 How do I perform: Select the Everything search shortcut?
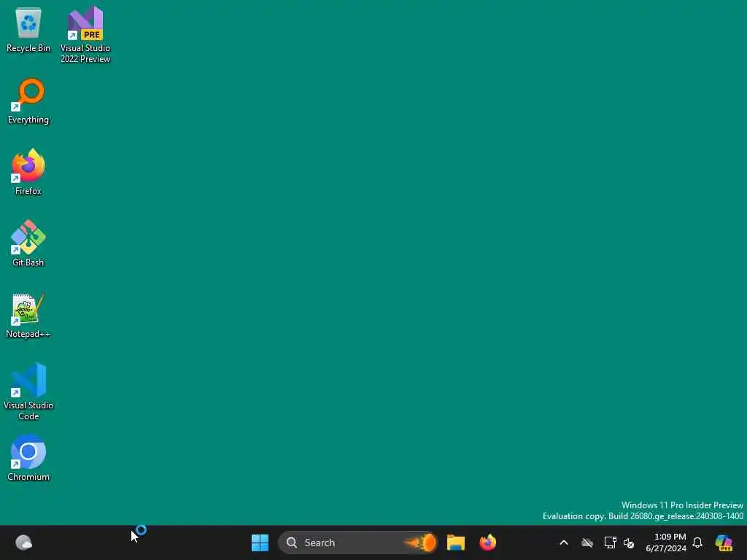[x=28, y=101]
